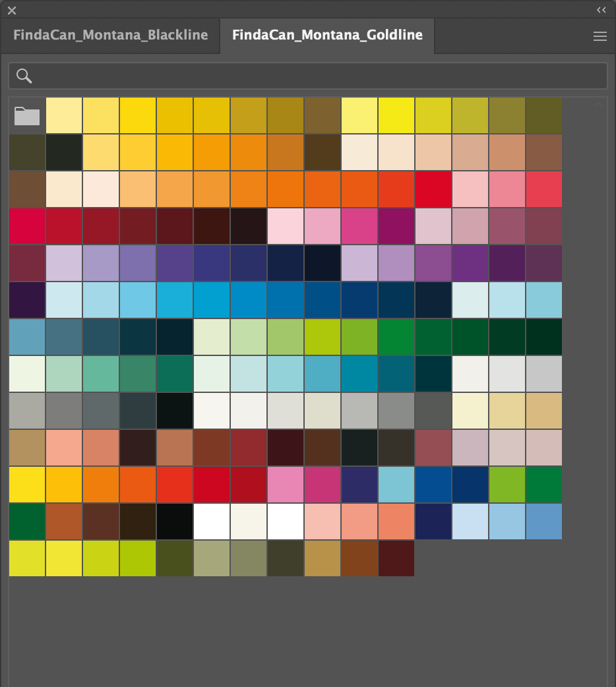616x687 pixels.
Task: Choose the lime-yellow swatch starting the bottom row
Action: [27, 558]
